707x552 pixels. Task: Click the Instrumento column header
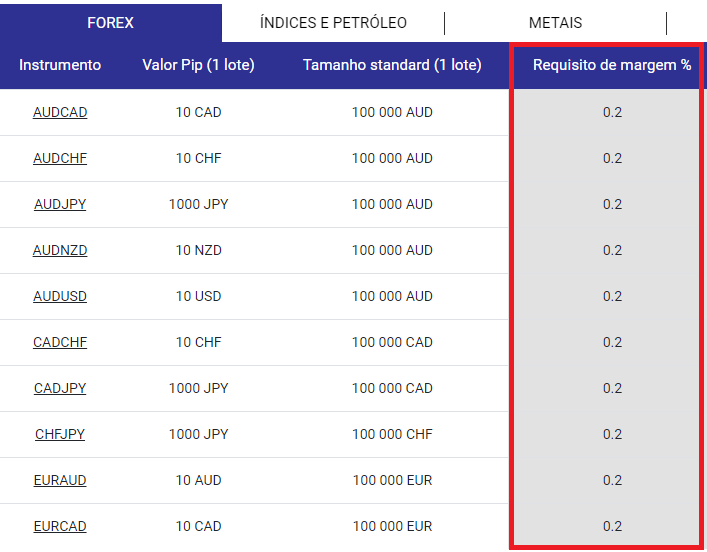[60, 65]
